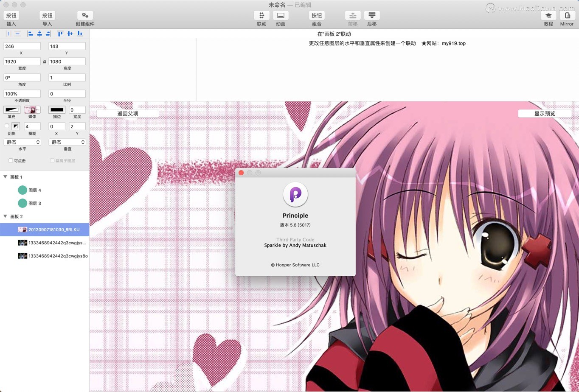The height and width of the screenshot is (392, 579).
Task: Click the 半径 radius field
Action: (x=67, y=94)
